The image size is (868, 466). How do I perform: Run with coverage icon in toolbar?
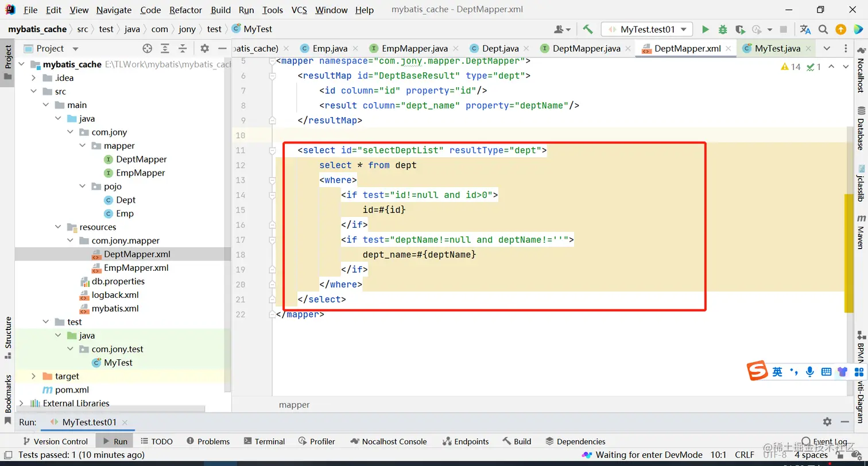pos(740,29)
